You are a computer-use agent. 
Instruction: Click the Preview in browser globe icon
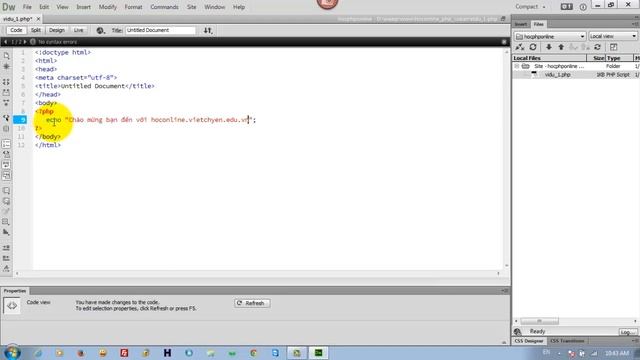point(100,30)
